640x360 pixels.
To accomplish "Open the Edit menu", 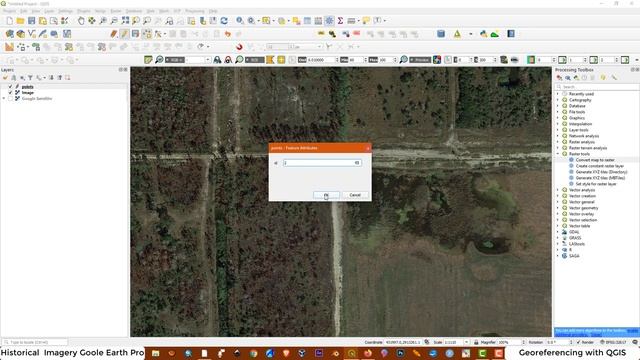I will pyautogui.click(x=23, y=11).
